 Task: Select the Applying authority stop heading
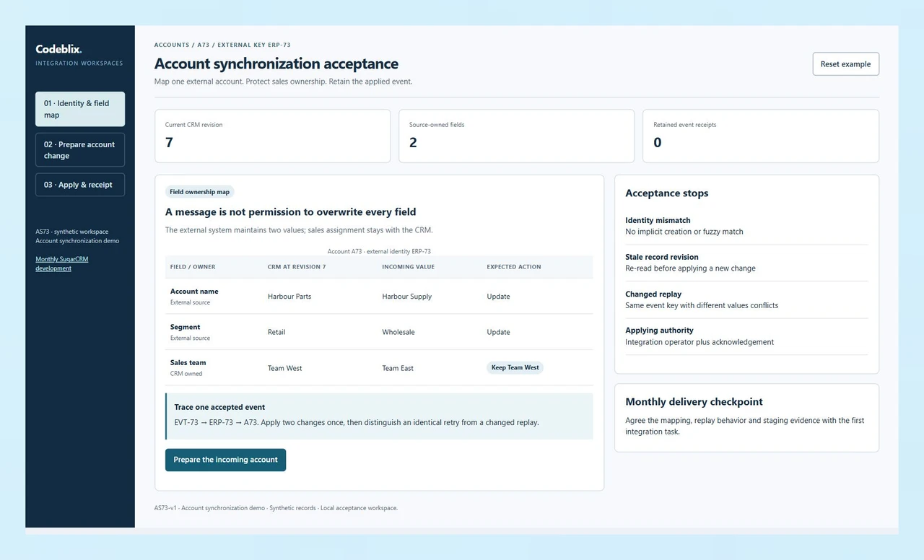pos(659,331)
